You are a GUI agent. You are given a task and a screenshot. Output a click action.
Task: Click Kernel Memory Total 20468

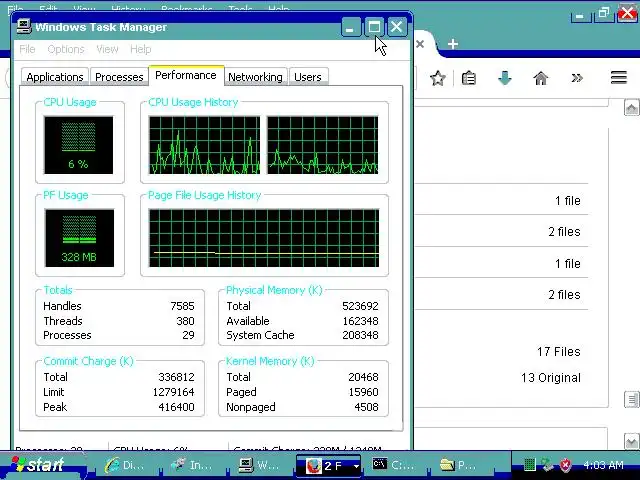coord(363,377)
